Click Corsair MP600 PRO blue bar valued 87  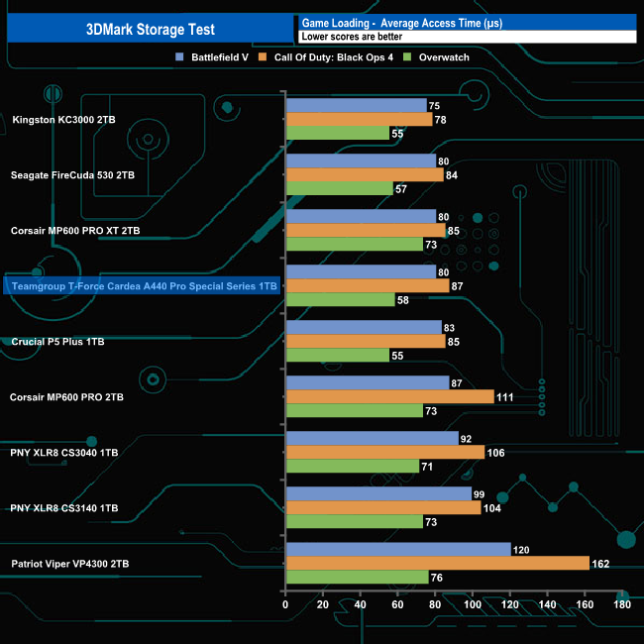(368, 382)
